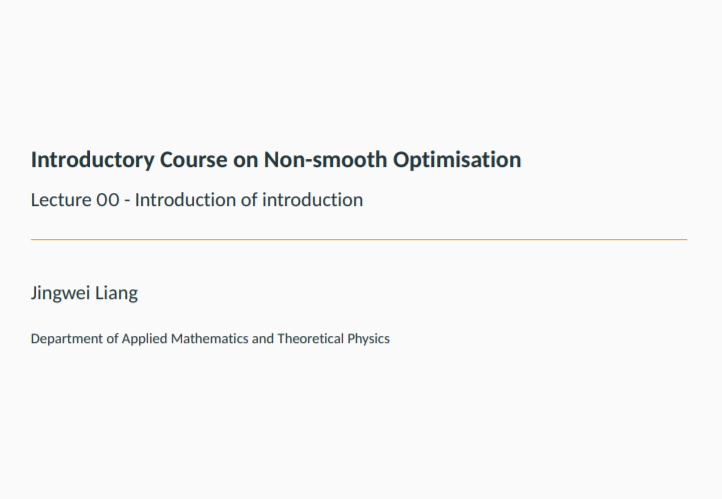722x499 pixels.
Task: Click the author's first name "Jingwei"
Action: pos(61,294)
